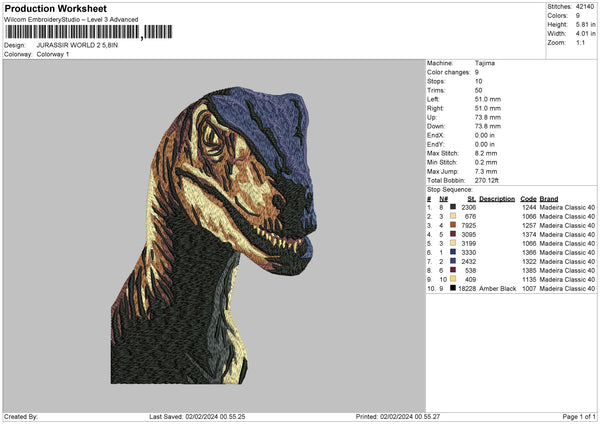Click the 'Brand' column header
The width and height of the screenshot is (600, 424).
click(549, 199)
